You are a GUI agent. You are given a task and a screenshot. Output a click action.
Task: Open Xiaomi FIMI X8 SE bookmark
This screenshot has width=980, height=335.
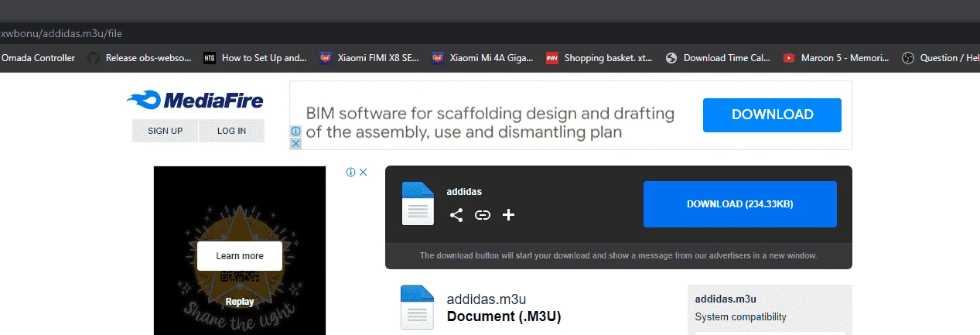370,58
